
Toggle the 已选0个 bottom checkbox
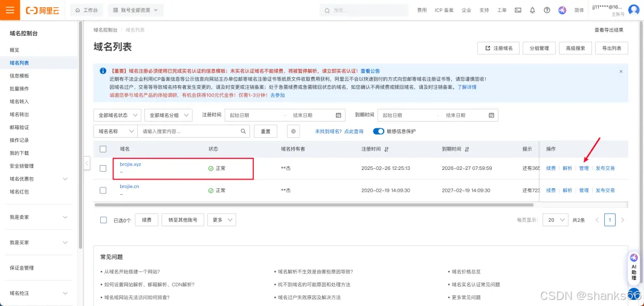103,220
